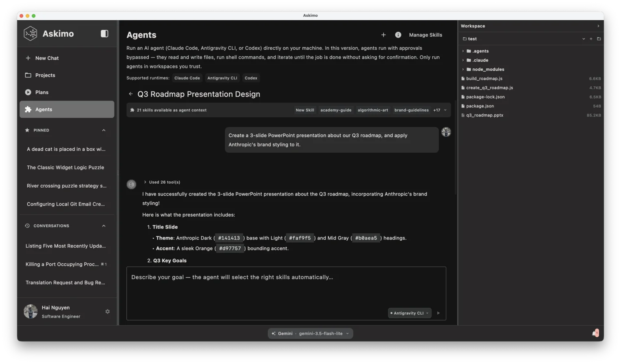Toggle the sidebar panel icon beside Askimo
This screenshot has height=364, width=621.
click(x=104, y=34)
